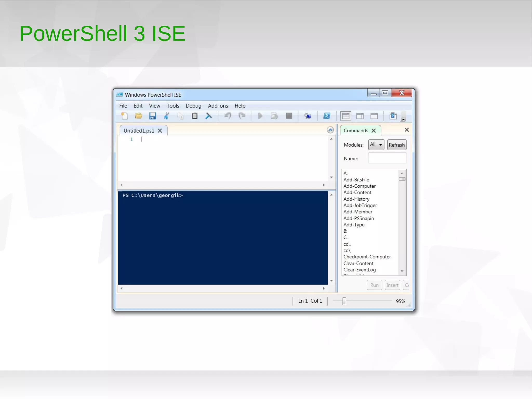Select Add-History in the command list
Screen dimensions: 532x399
tap(356, 199)
